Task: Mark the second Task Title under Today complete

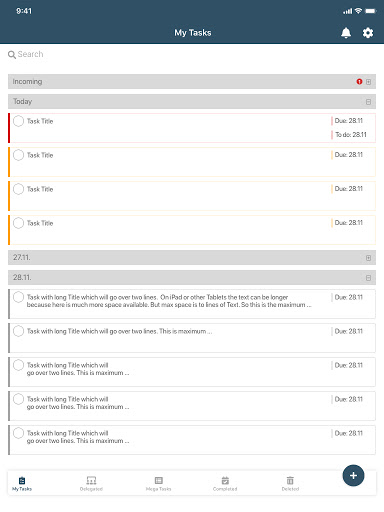Action: click(x=18, y=155)
